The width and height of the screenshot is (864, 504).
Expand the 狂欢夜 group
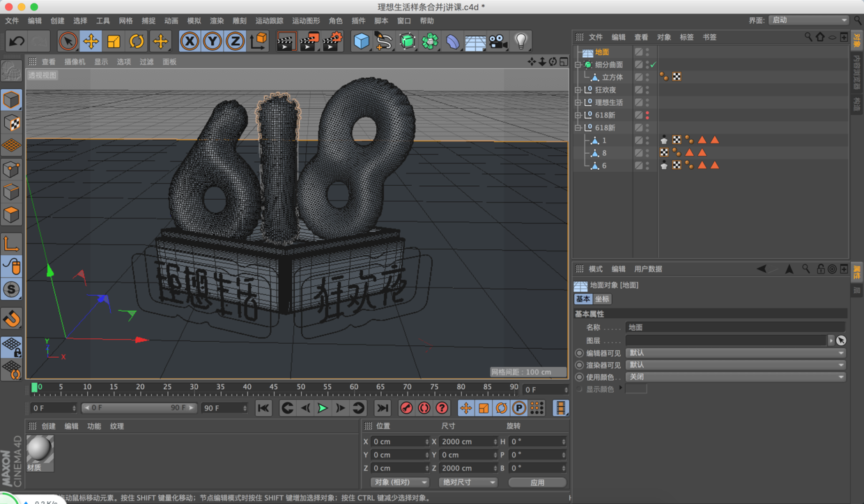click(x=578, y=90)
